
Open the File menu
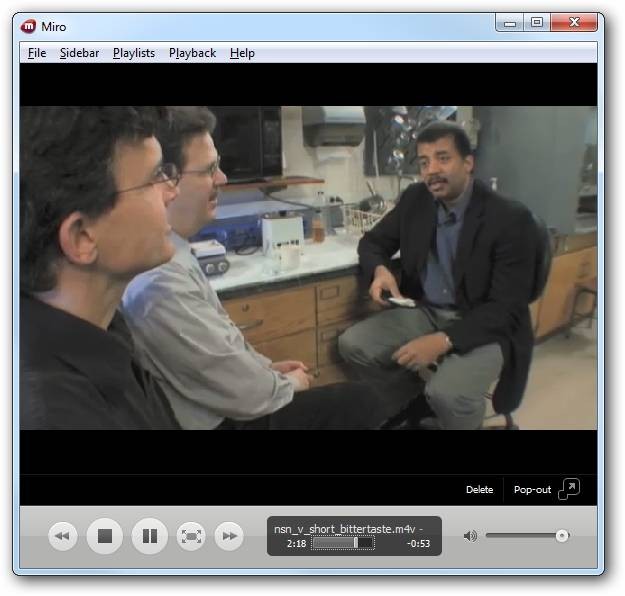click(37, 53)
